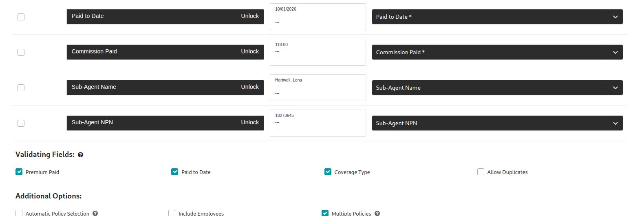Tick the Sub-Agent NPN row checkbox
The height and width of the screenshot is (216, 644).
21,123
